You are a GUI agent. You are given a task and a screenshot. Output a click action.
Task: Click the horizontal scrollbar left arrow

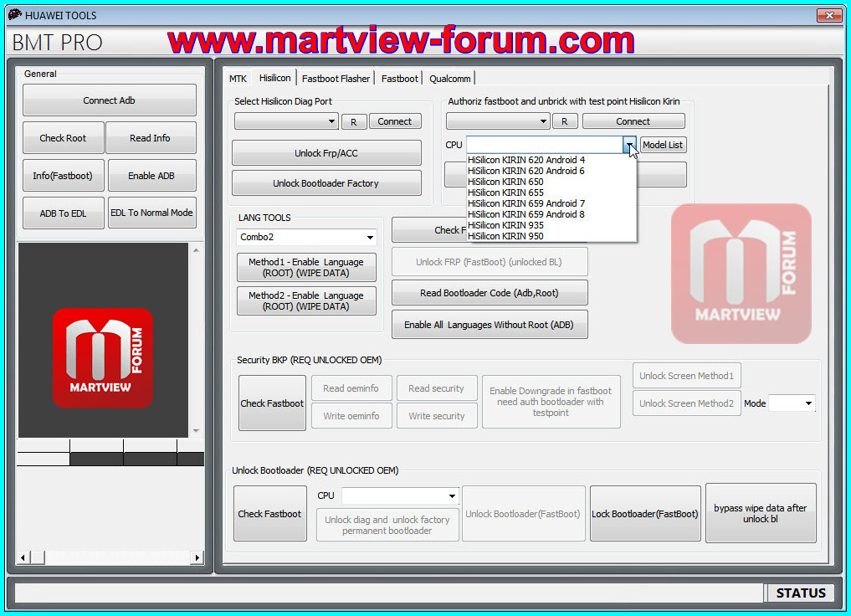23,557
